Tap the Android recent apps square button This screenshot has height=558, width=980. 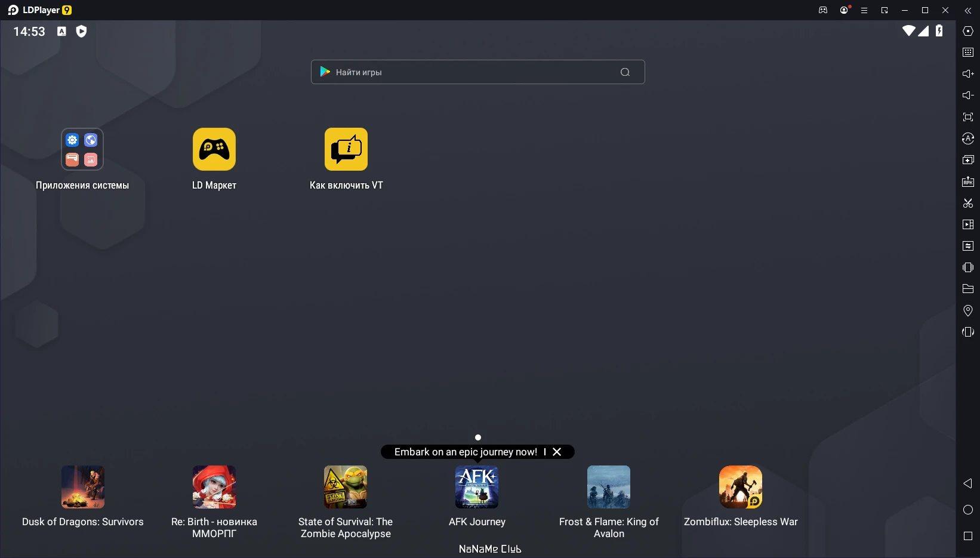(968, 536)
